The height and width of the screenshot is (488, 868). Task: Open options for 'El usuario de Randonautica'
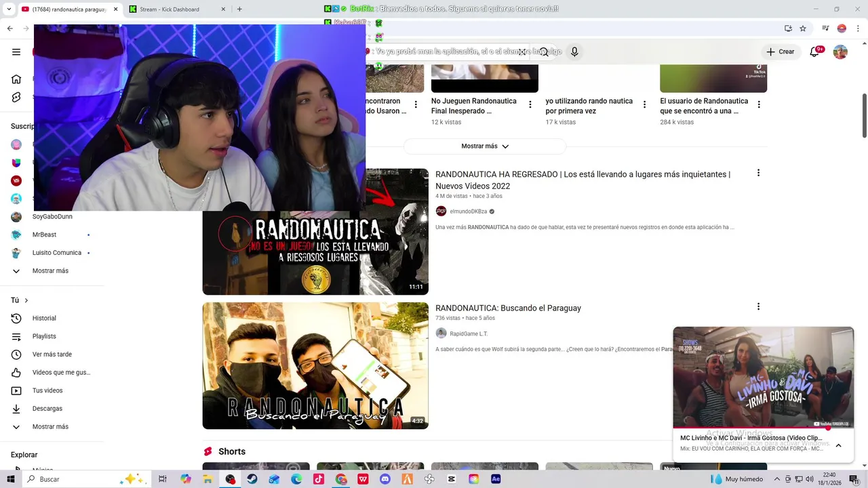tap(759, 104)
